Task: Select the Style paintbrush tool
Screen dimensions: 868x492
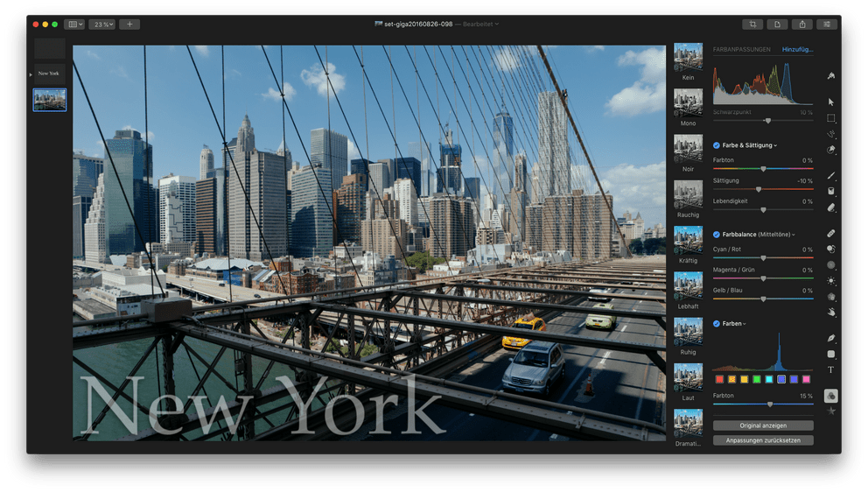Action: (x=831, y=76)
